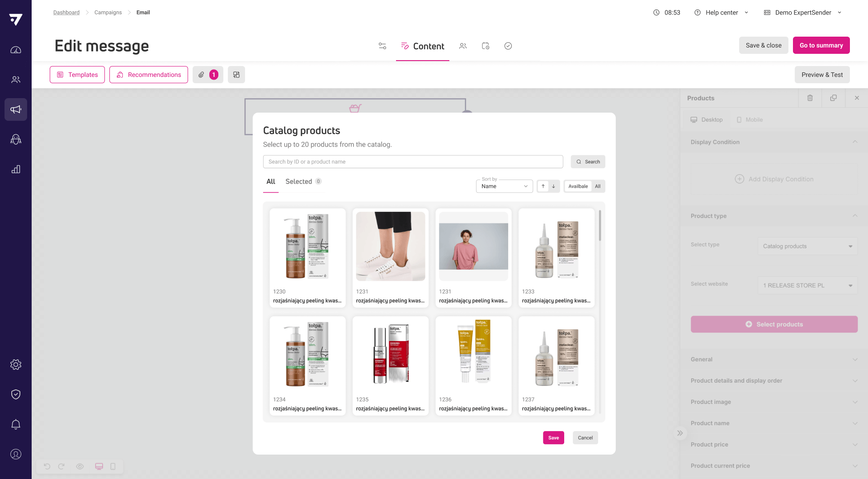Image resolution: width=868 pixels, height=479 pixels.
Task: Click the Recommendations button
Action: pos(148,75)
